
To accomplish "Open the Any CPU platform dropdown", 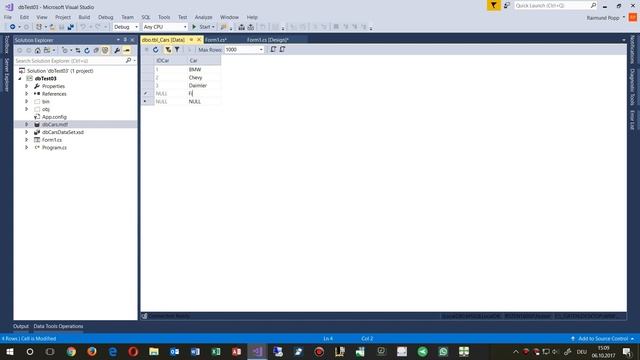I will 165,27.
